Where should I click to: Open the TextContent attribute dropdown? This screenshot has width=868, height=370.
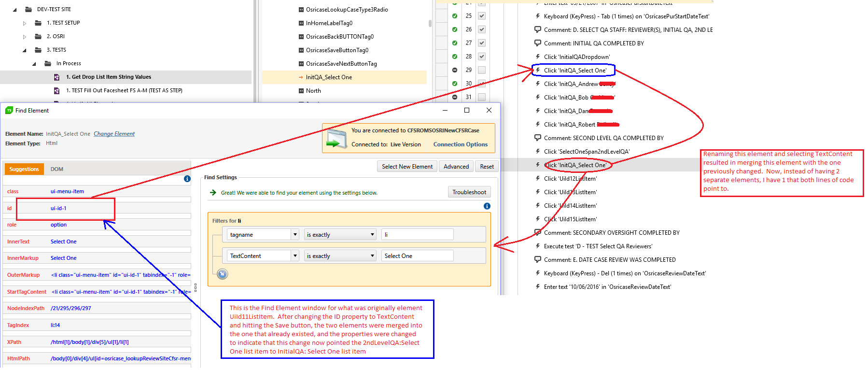(295, 256)
